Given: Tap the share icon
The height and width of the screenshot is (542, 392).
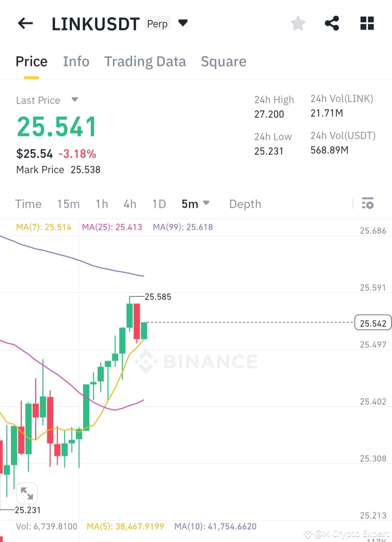Looking at the screenshot, I should [332, 23].
